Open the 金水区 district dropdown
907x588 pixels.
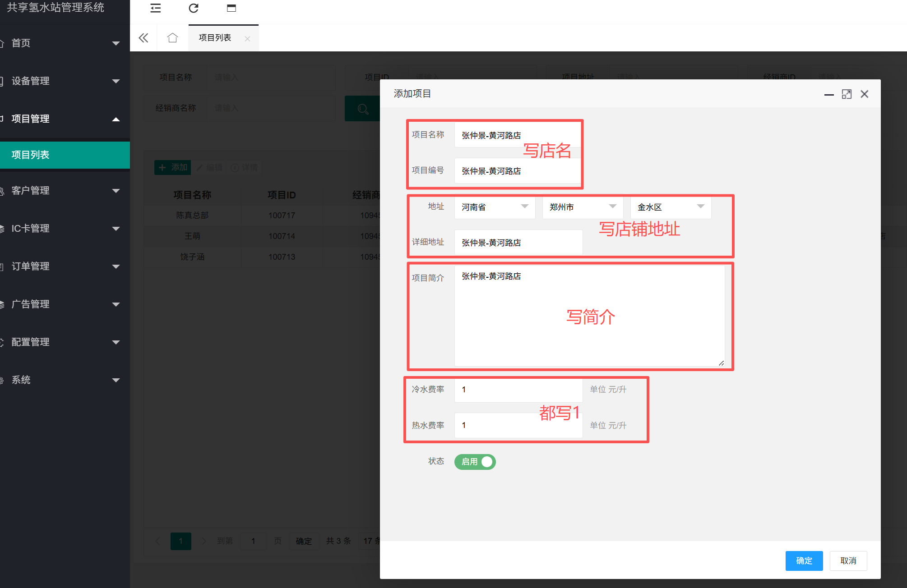(671, 207)
